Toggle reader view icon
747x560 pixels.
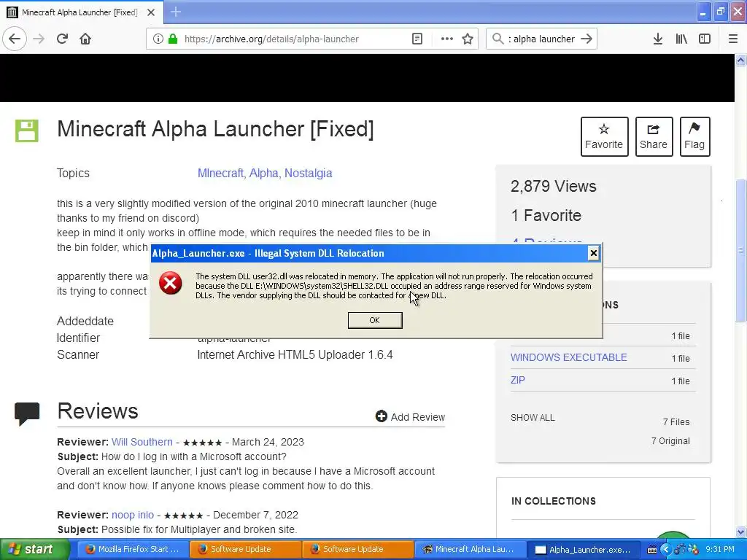tap(417, 39)
